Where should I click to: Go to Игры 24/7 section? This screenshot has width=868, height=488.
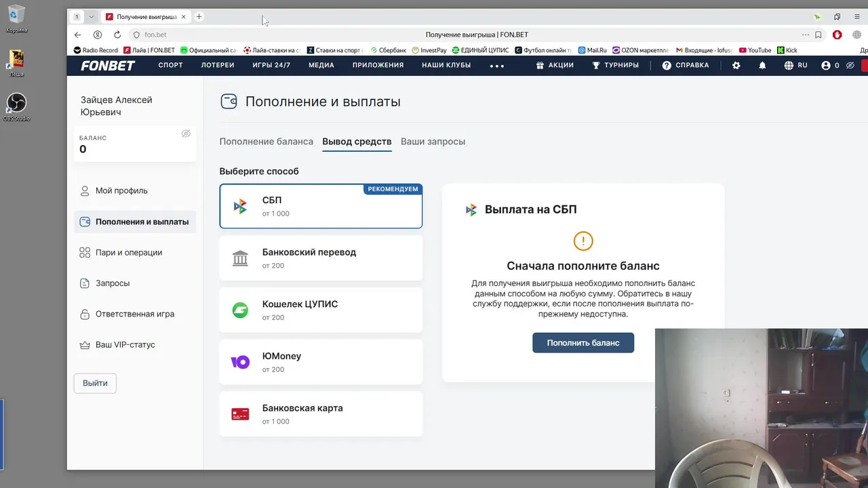[271, 66]
